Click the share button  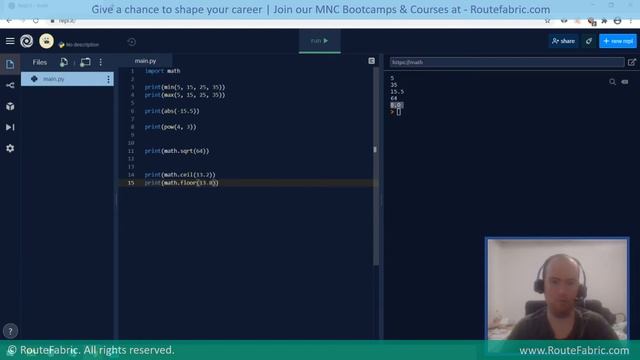[563, 41]
